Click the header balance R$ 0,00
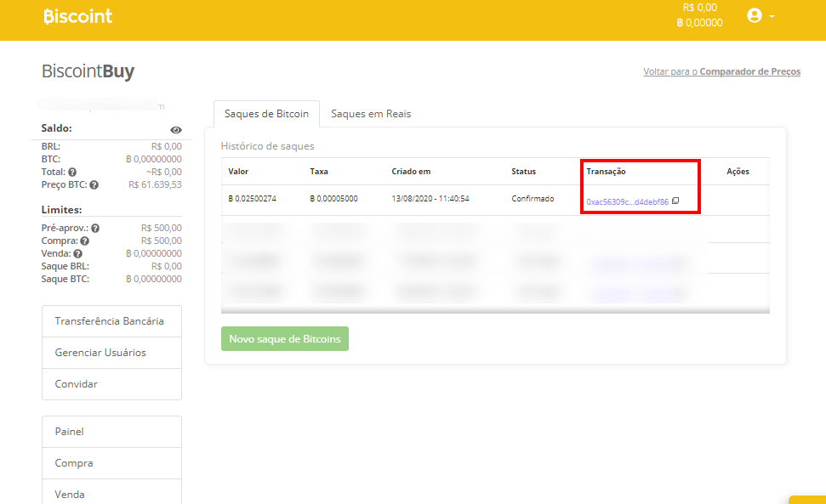 [x=699, y=8]
